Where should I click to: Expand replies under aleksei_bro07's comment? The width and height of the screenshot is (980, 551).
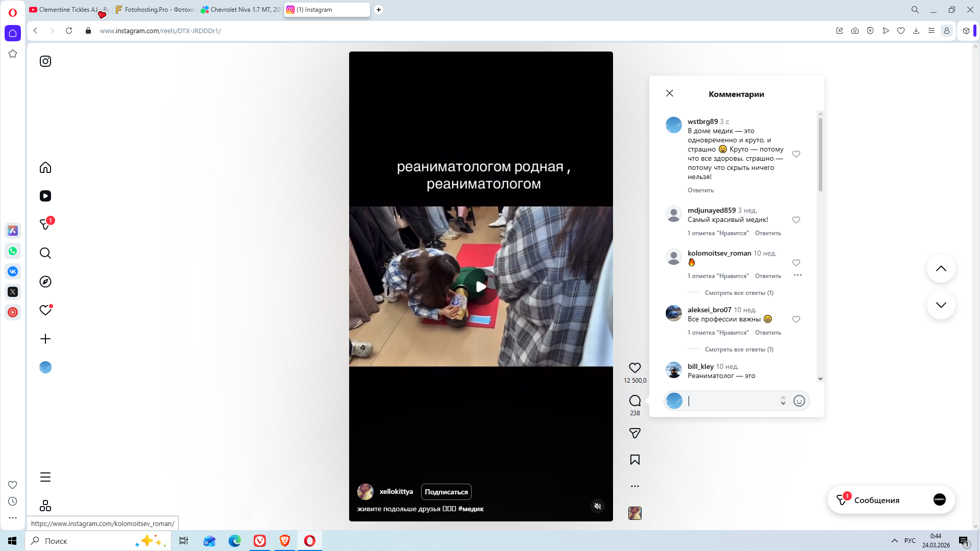(739, 349)
